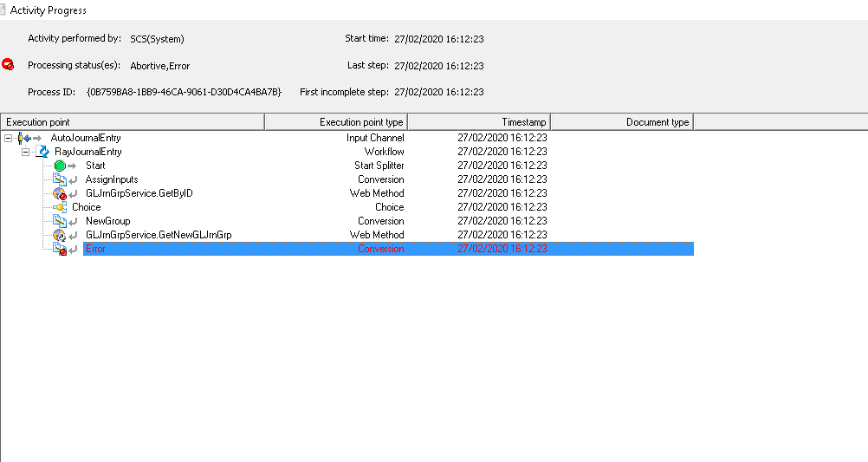Click the red Conversion type cell
Viewport: 868px width, 462px height.
(x=381, y=249)
